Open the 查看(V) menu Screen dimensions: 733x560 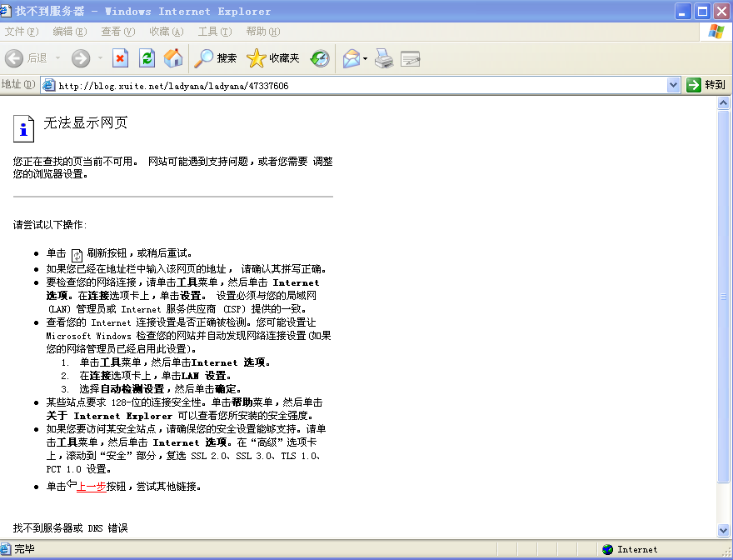pos(117,32)
